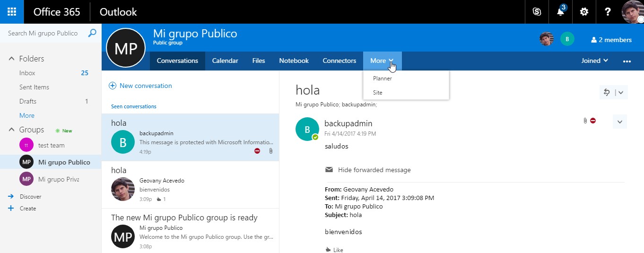
Task: Click the test team group avatar
Action: tap(26, 145)
